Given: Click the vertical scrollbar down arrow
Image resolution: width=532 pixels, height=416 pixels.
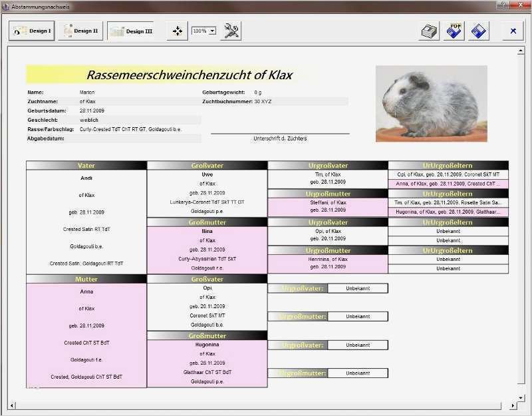Looking at the screenshot, I should tap(521, 397).
